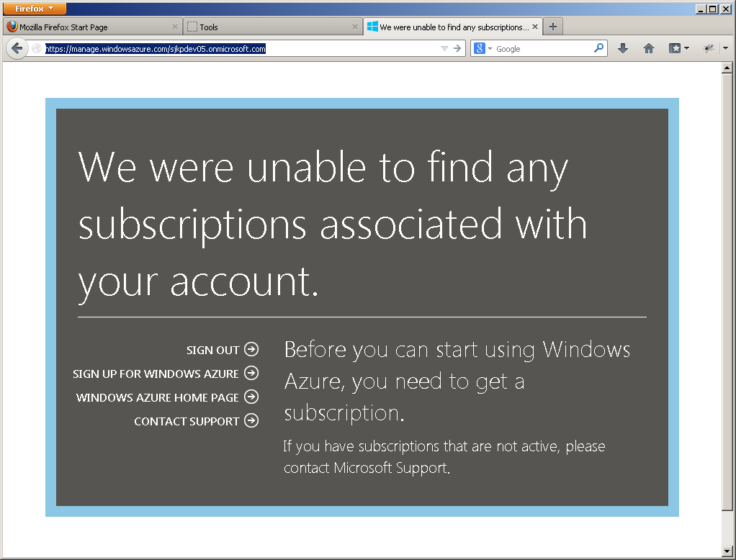Open the Downloads arrow icon in toolbar
This screenshot has width=736, height=560.
[x=623, y=48]
